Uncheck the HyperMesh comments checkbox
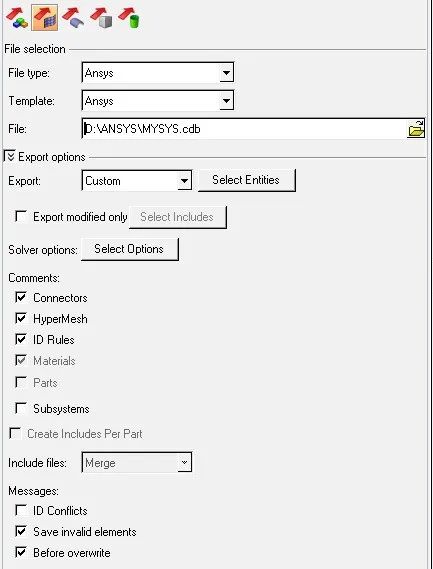The height and width of the screenshot is (569, 433). pos(21,318)
